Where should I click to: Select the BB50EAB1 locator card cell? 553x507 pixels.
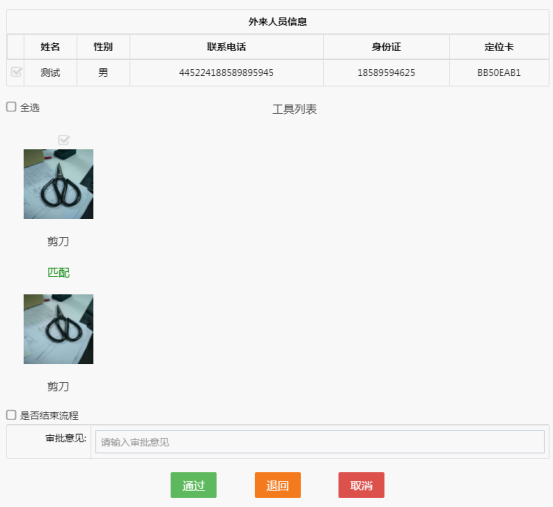(499, 73)
